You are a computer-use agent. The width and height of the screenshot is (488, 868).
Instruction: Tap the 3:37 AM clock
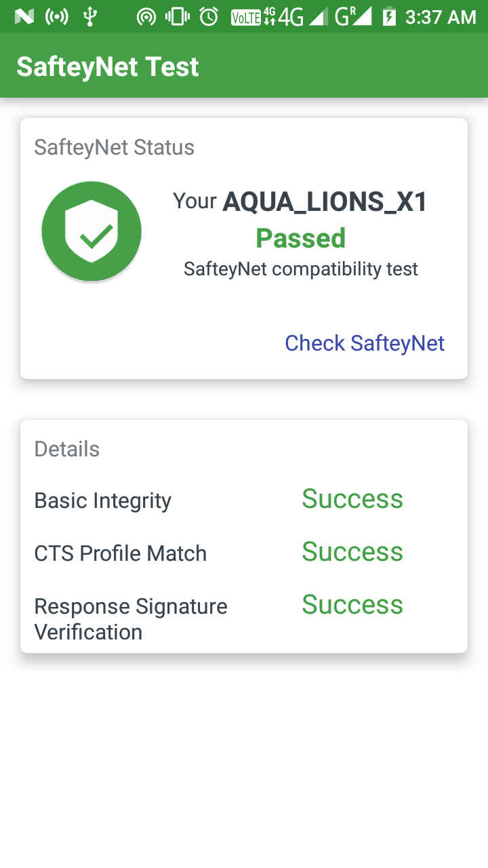(x=441, y=17)
